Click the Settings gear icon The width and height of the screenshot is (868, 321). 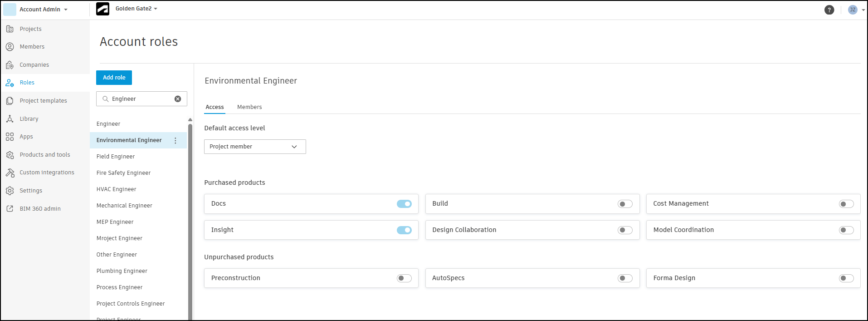[10, 191]
